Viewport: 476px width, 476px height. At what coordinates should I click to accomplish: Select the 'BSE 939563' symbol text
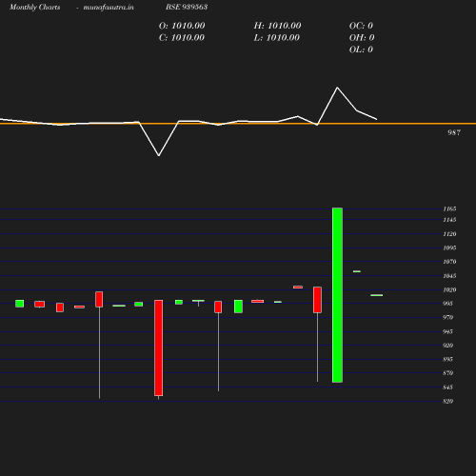187,7
